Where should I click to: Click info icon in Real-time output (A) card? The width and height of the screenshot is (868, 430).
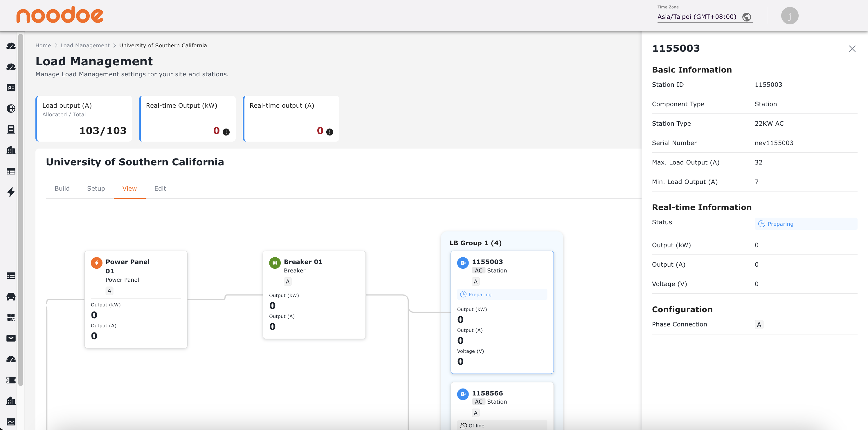click(329, 132)
